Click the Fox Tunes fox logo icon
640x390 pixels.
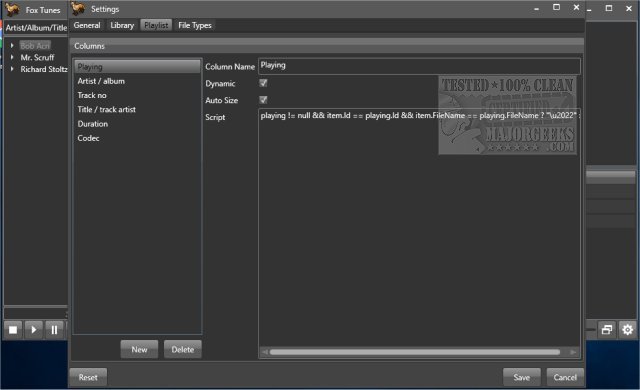coord(13,9)
